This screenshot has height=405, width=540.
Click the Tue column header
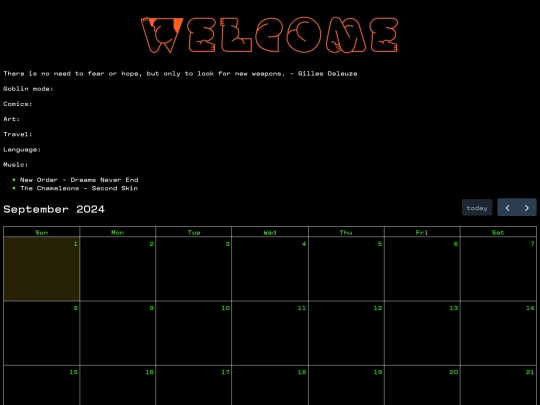pos(194,232)
